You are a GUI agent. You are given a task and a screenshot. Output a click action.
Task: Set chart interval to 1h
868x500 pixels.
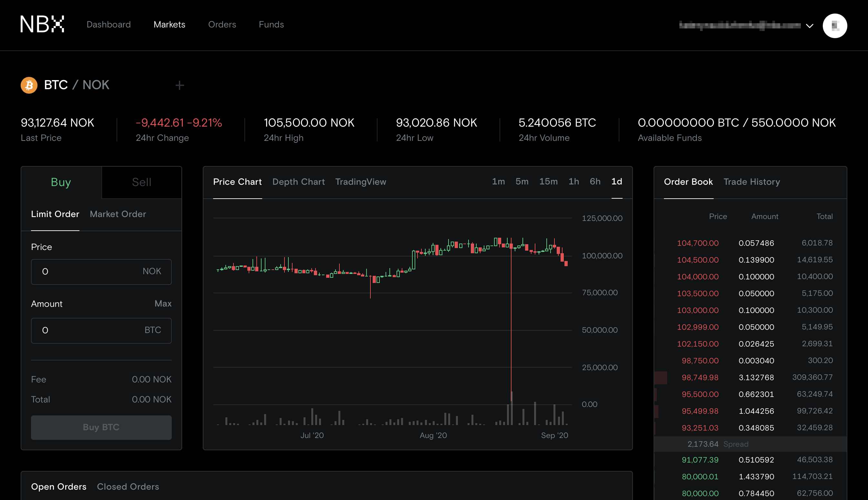tap(573, 181)
